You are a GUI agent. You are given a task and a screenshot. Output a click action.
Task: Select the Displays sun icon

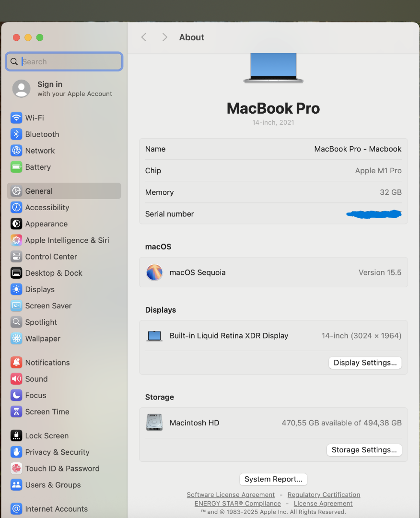[x=16, y=289]
